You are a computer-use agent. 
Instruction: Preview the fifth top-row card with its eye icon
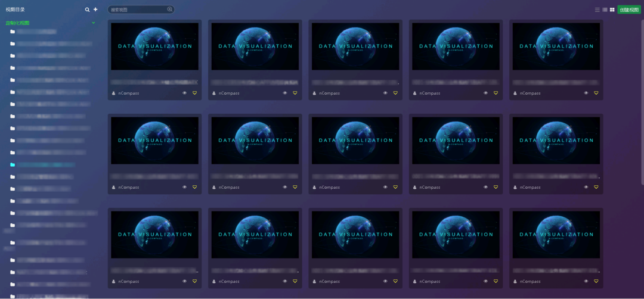point(586,93)
